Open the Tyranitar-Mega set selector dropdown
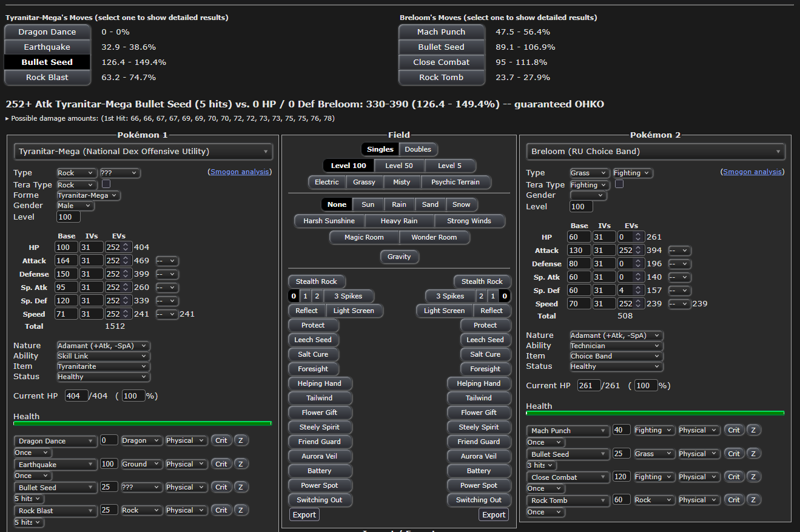 tap(144, 152)
